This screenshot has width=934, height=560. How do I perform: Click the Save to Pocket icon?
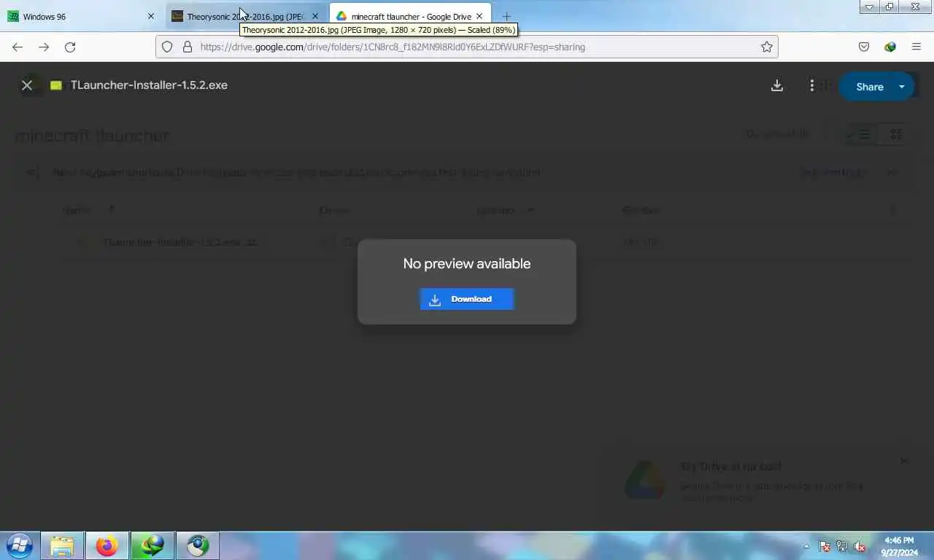tap(864, 47)
